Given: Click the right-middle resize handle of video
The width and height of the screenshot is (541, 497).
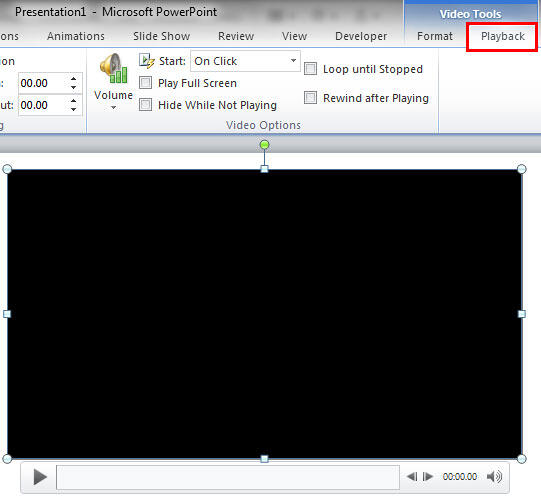Looking at the screenshot, I should 522,314.
